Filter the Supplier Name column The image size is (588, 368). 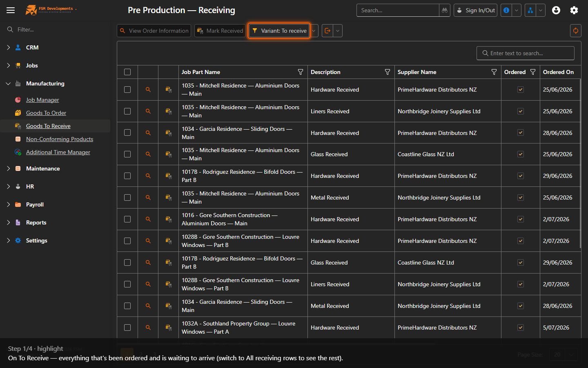pyautogui.click(x=494, y=72)
